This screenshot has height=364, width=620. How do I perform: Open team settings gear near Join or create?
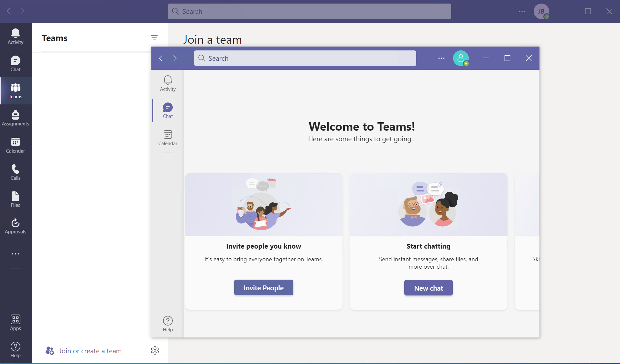(x=155, y=350)
